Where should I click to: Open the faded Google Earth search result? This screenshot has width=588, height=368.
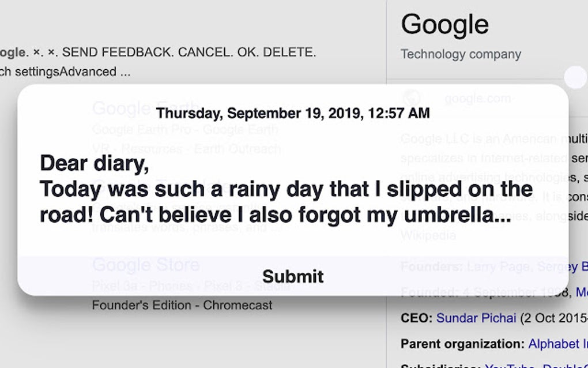(145, 108)
